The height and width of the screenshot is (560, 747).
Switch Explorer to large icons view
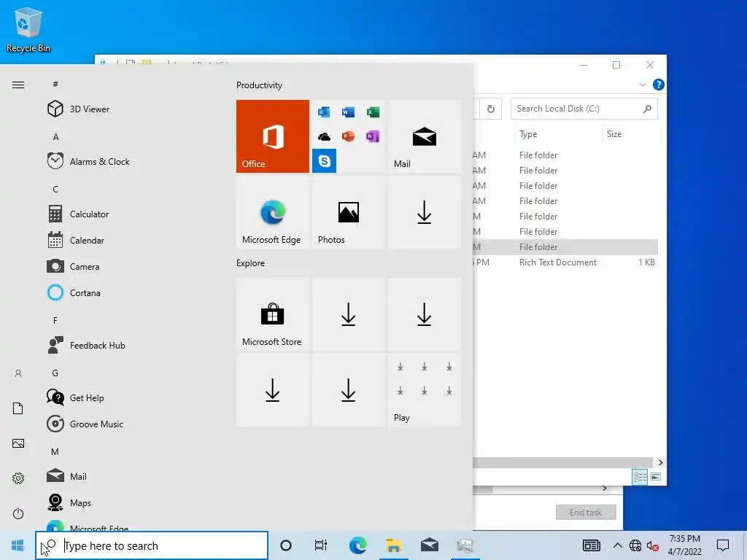point(656,477)
